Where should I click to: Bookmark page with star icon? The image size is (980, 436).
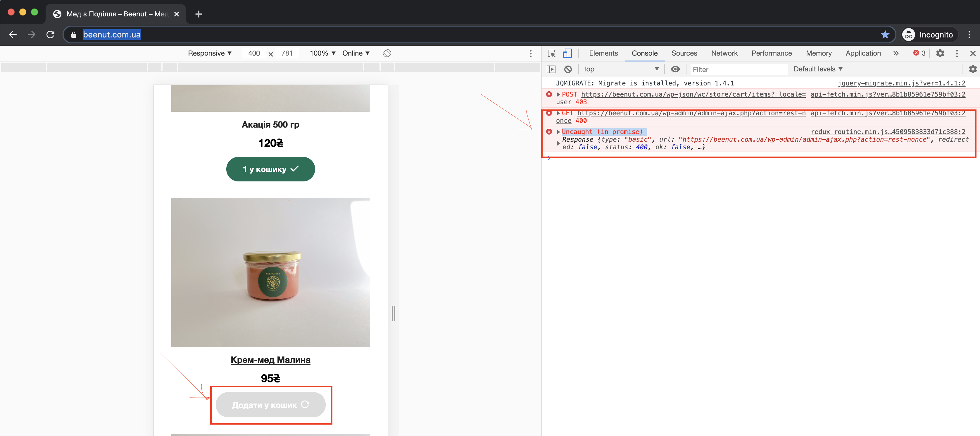[885, 35]
